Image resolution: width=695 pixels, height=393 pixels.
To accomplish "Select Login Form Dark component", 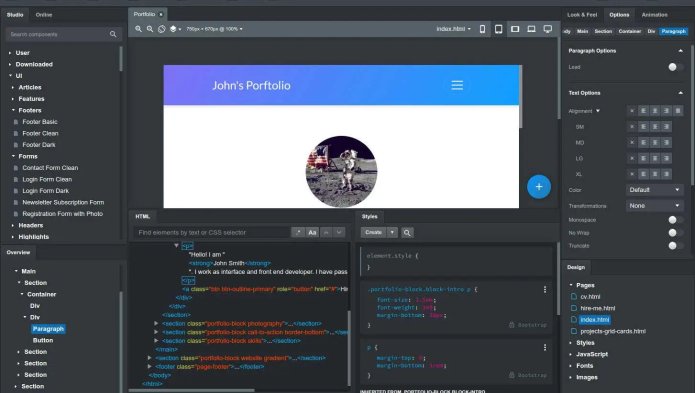I will click(x=46, y=191).
